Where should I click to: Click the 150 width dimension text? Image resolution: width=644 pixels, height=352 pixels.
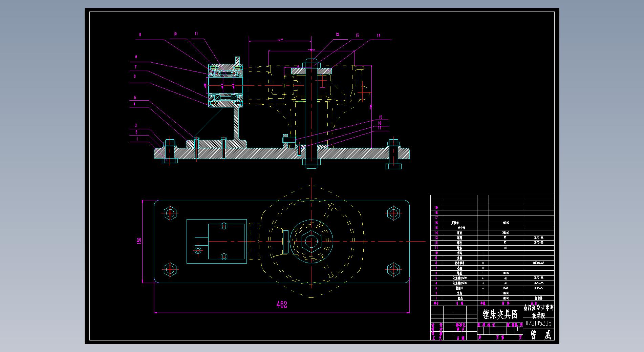click(139, 241)
